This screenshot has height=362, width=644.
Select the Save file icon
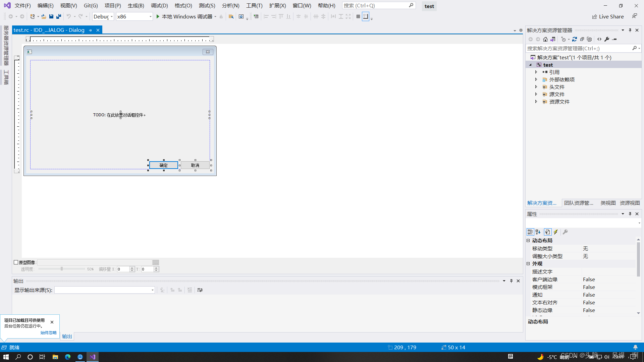point(52,16)
